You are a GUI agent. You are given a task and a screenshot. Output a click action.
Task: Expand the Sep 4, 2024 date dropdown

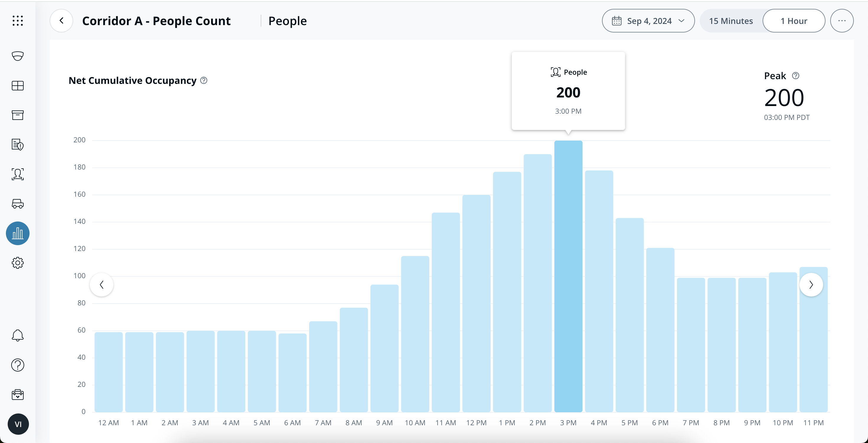[x=649, y=20]
